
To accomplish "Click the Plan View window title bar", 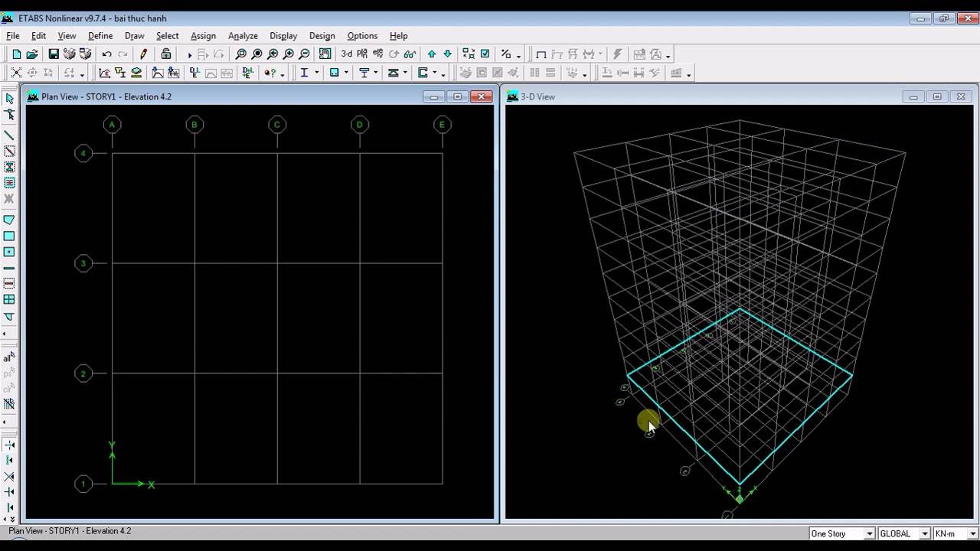I will [x=230, y=96].
